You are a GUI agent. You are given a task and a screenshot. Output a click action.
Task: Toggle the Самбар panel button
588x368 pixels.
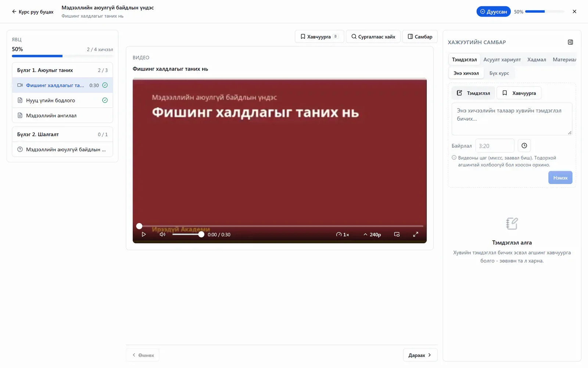420,36
